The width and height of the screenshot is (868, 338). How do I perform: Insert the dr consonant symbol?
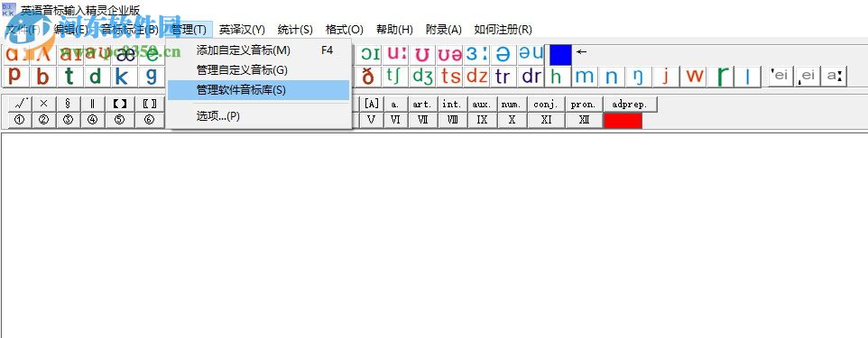pyautogui.click(x=531, y=76)
